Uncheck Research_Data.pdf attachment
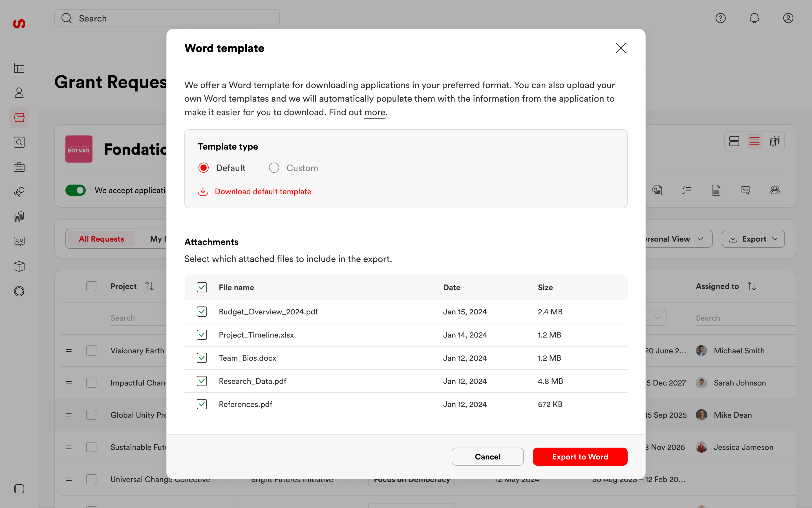Viewport: 812px width, 508px height. (x=202, y=381)
